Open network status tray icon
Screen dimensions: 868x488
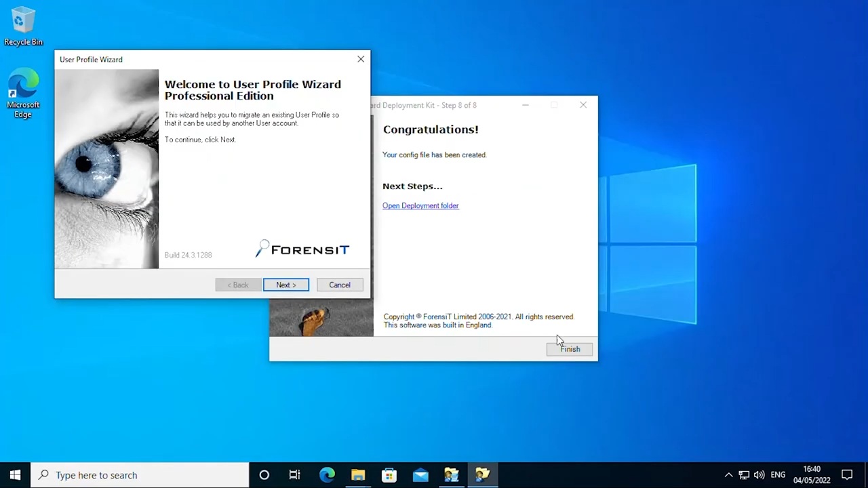(744, 475)
